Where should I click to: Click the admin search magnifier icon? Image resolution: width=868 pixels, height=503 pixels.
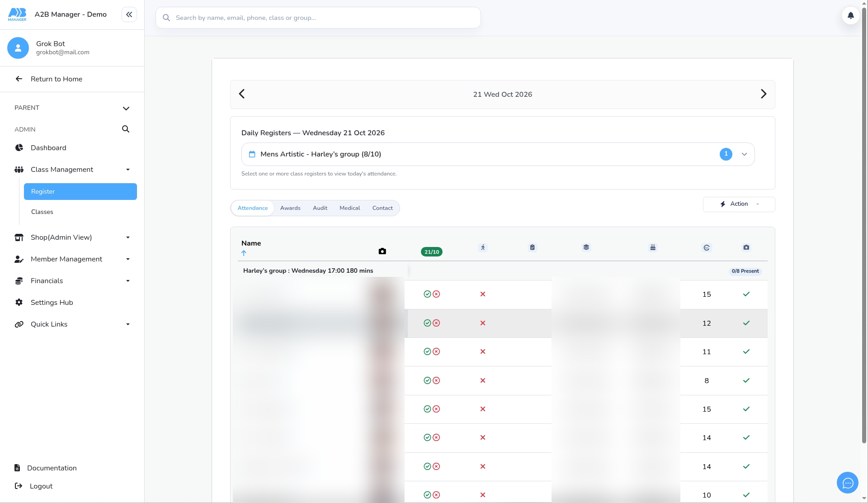pos(126,129)
